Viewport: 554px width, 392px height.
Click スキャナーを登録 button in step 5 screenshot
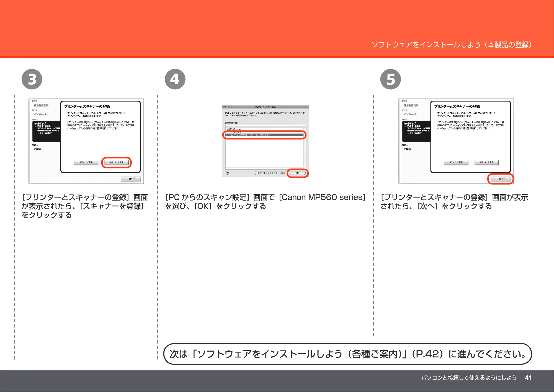coord(486,162)
